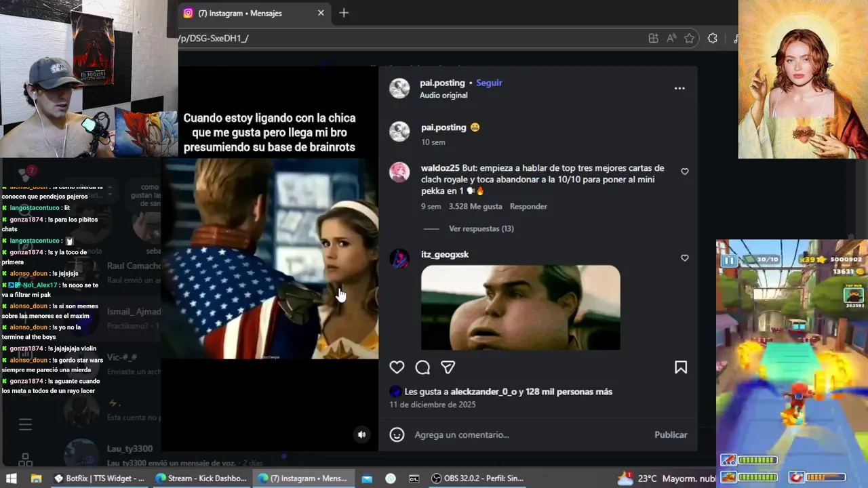868x488 pixels.
Task: Click the '9 sem' timestamp on waldoz25's comment
Action: point(431,206)
